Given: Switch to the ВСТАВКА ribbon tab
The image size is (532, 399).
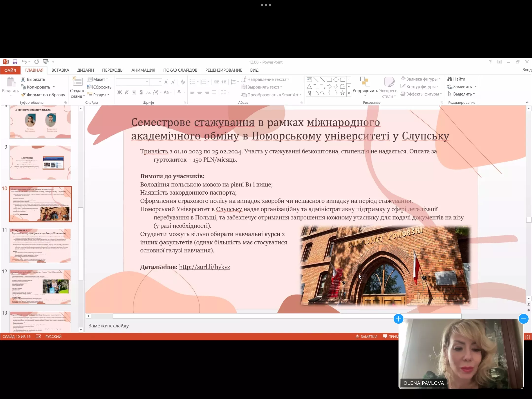Looking at the screenshot, I should click(60, 70).
